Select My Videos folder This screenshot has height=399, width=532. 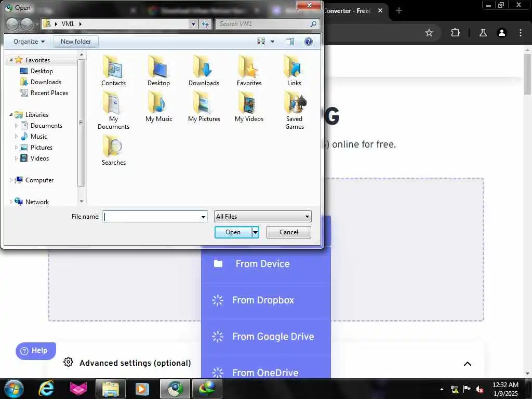click(x=249, y=107)
